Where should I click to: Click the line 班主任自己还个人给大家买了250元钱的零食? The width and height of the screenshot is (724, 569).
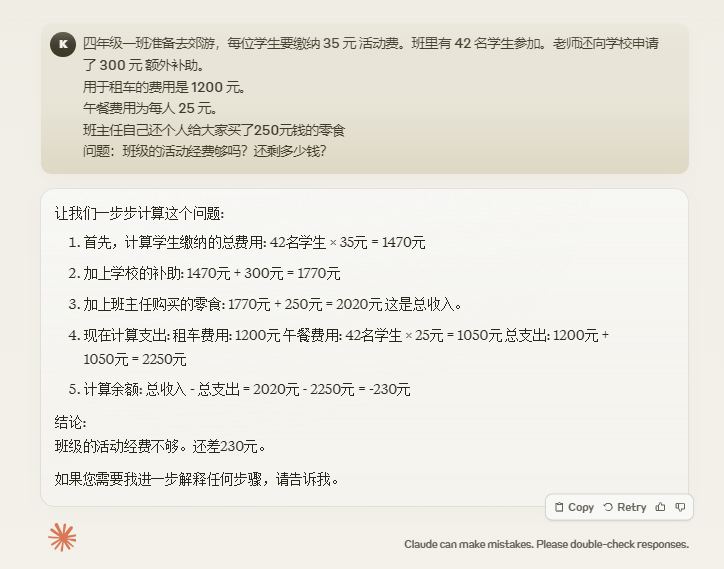tap(214, 130)
